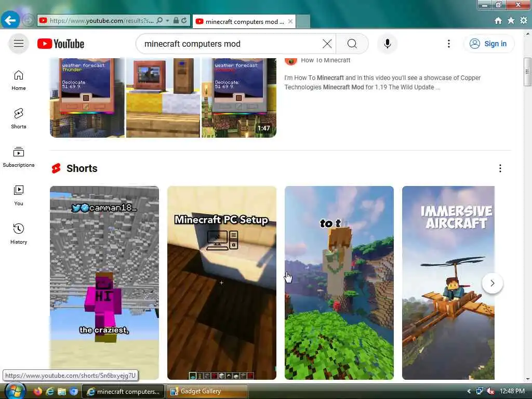Open the You section in sidebar

(19, 195)
